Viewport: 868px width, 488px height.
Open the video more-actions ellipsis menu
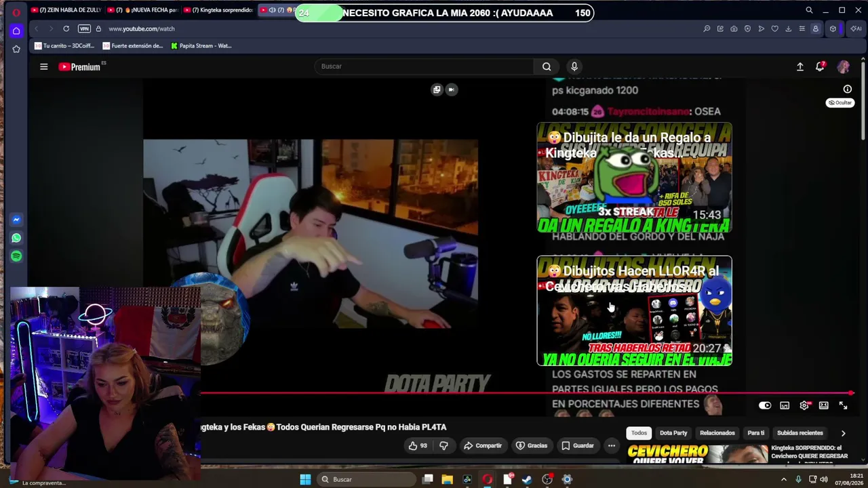[612, 445]
